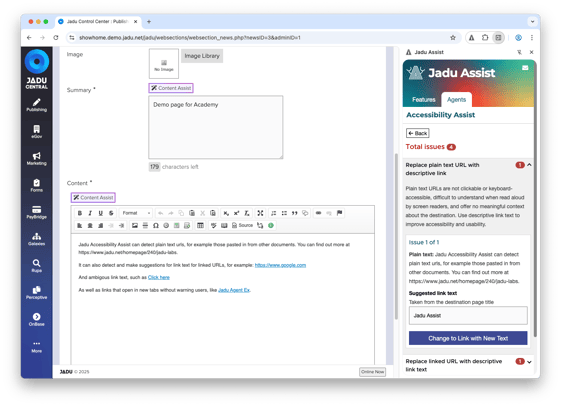
Task: Click the suggested link text field containing Jadu Assist
Action: coord(468,315)
